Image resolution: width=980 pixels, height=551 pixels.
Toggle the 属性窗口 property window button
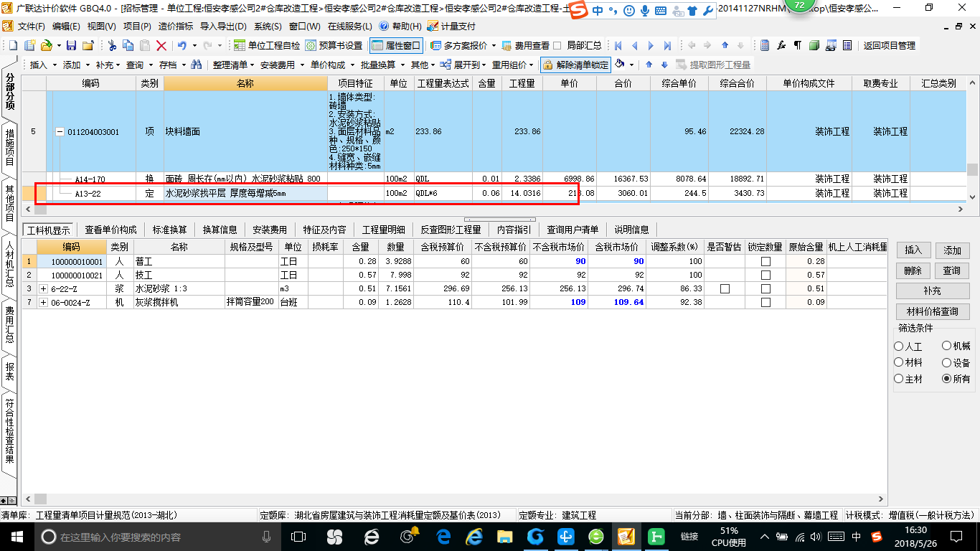(396, 45)
